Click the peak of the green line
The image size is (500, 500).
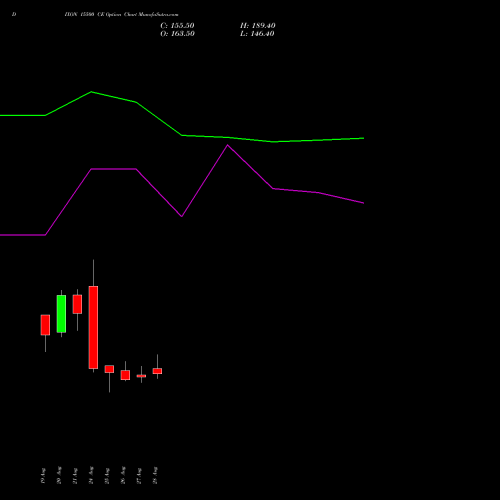[91, 92]
